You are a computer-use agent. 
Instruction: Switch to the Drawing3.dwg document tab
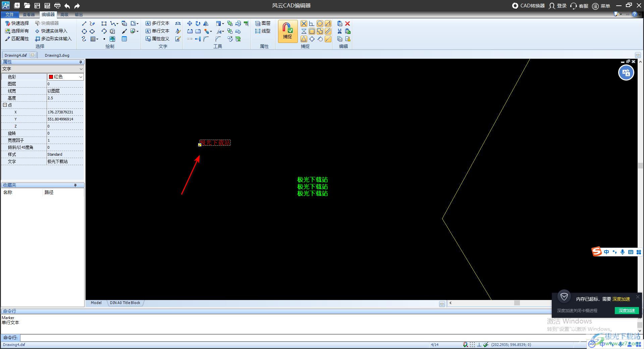(57, 55)
